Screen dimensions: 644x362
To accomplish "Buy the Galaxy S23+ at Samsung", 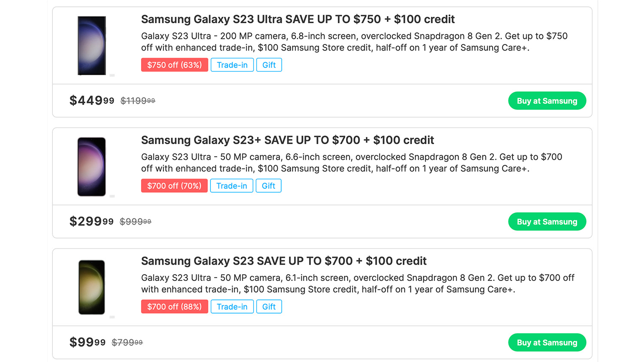I will (x=547, y=222).
